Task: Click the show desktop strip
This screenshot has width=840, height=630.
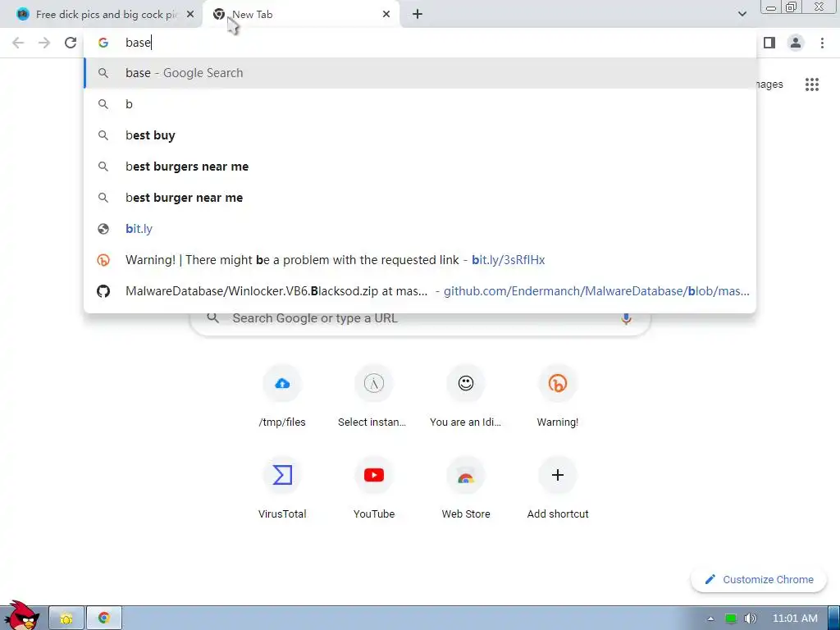Action: pos(834,619)
